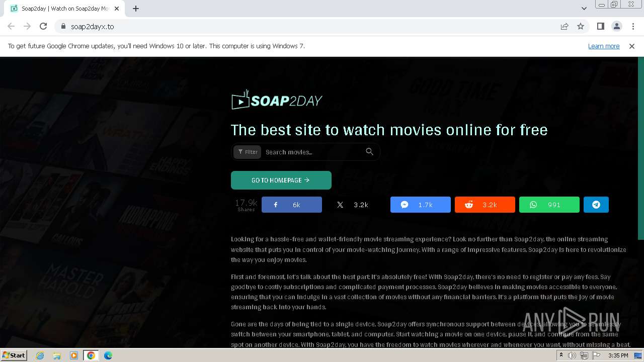Open the Windows Start menu
This screenshot has width=644, height=362.
point(14,355)
